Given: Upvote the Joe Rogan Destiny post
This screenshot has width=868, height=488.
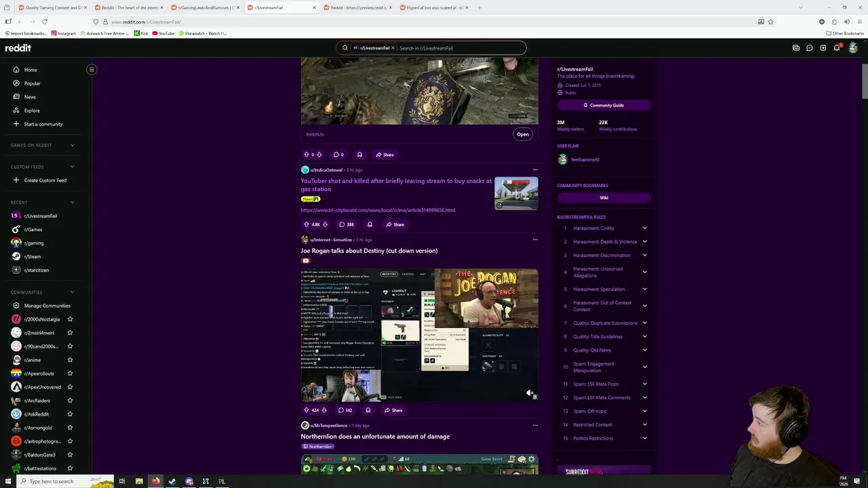Looking at the screenshot, I should (x=307, y=410).
